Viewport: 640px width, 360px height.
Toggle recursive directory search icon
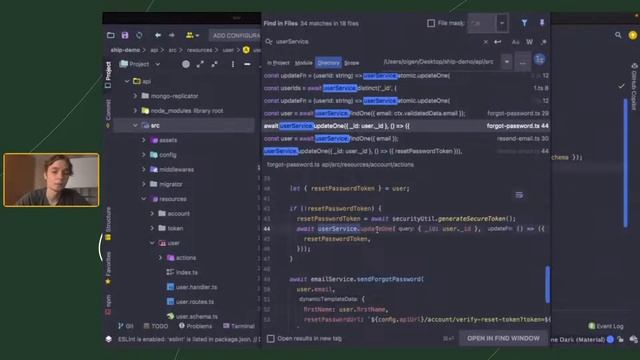coord(540,60)
